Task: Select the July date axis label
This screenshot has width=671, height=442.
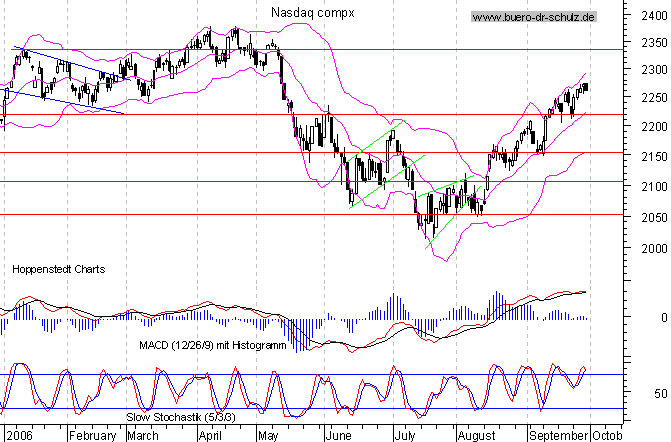Action: (404, 436)
